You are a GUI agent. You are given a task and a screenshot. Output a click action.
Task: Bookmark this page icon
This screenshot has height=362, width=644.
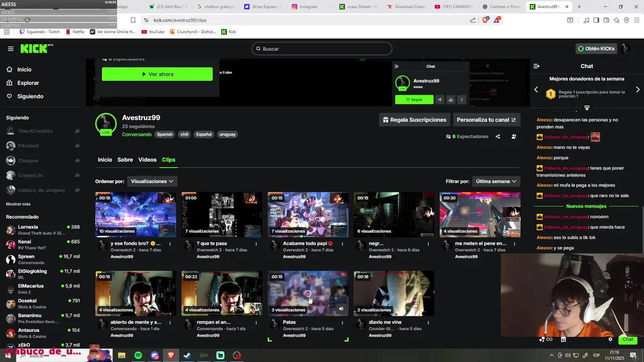133,20
